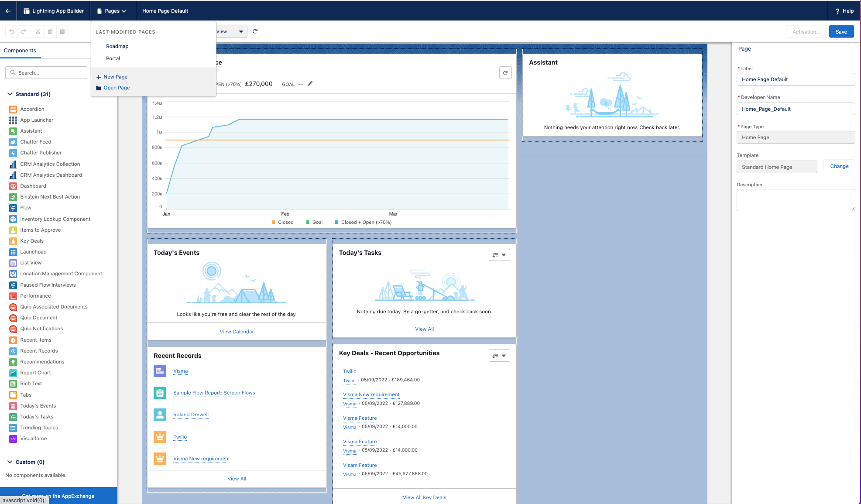The image size is (861, 504).
Task: Open Key Deals filter dropdown
Action: pyautogui.click(x=499, y=356)
